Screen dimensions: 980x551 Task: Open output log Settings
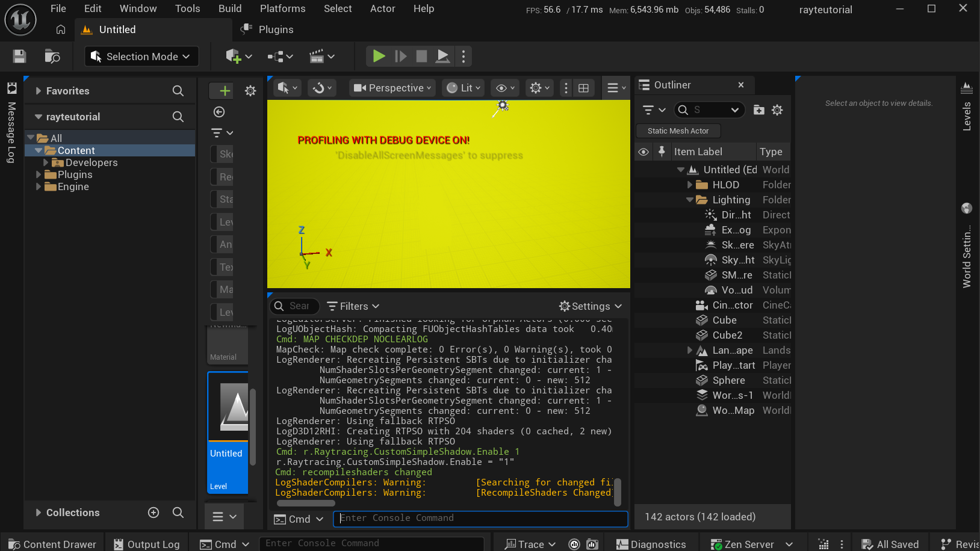pyautogui.click(x=590, y=306)
